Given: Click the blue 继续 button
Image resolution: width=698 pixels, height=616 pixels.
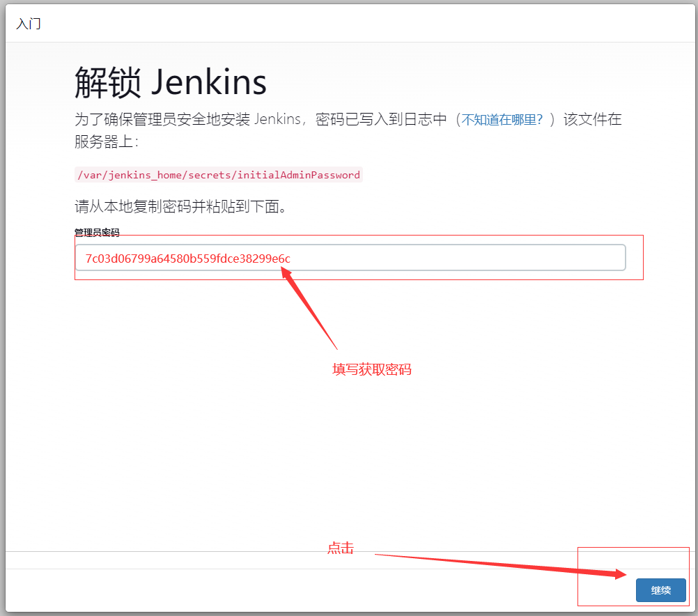Looking at the screenshot, I should click(x=660, y=590).
